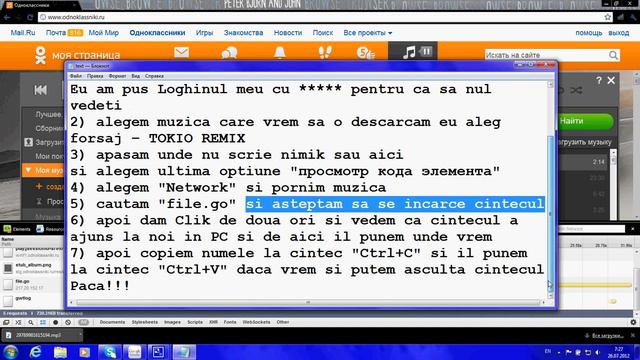Pause playback with the pause button beside the note
640x360 pixels.
click(426, 51)
